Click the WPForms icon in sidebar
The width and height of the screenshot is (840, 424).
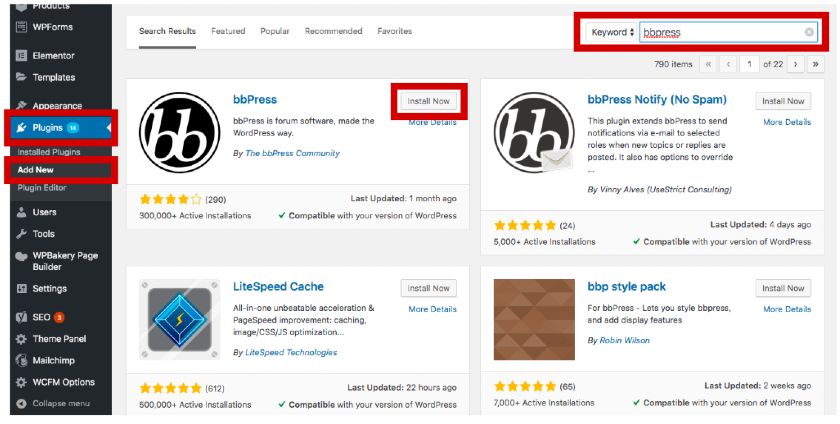coord(21,27)
